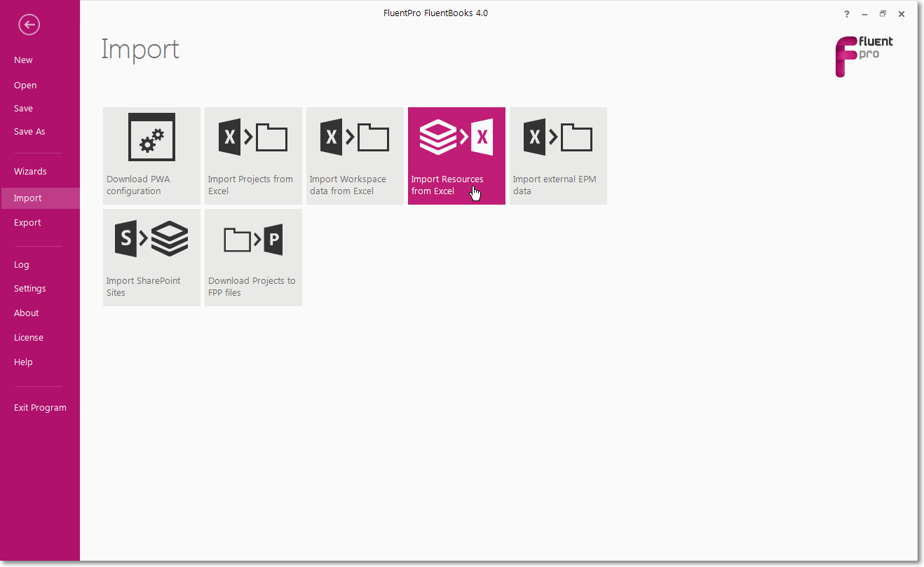Viewport: 924px width, 567px height.
Task: Choose Import Workspace data from Excel
Action: (x=355, y=156)
